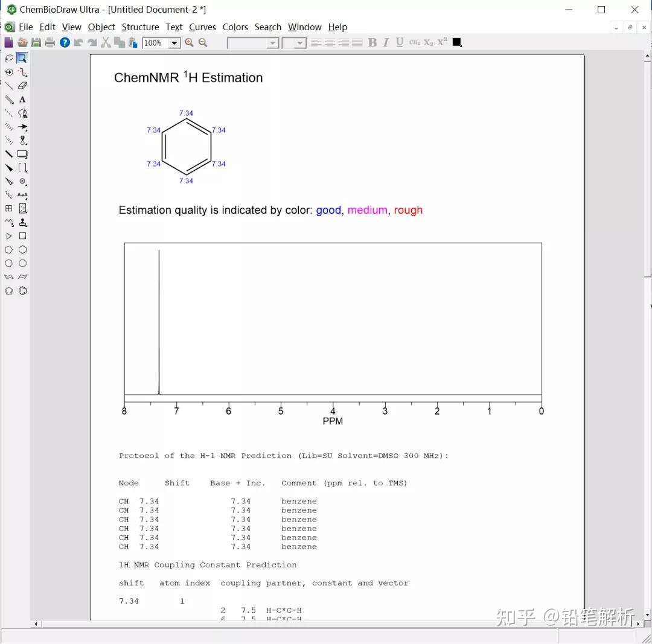This screenshot has height=644, width=652.
Task: Open the font size dropdown
Action: click(x=299, y=42)
